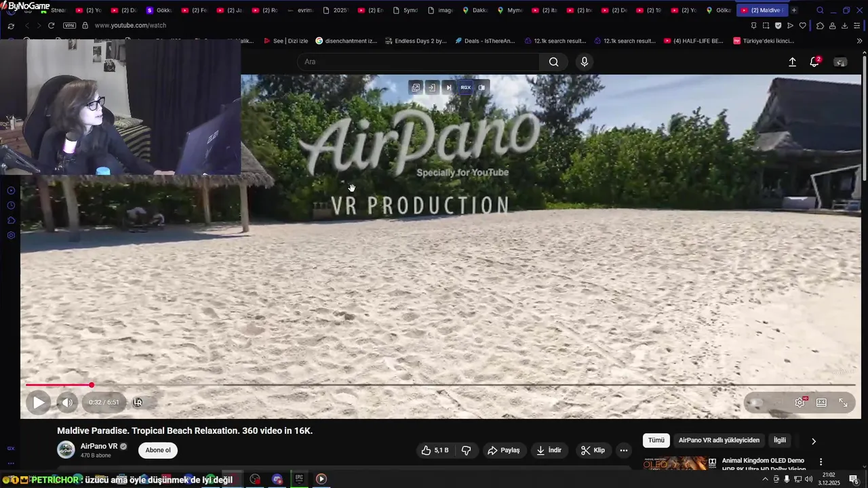Screen dimensions: 868x488
Task: Click the media player taskbar icon
Action: 321,479
